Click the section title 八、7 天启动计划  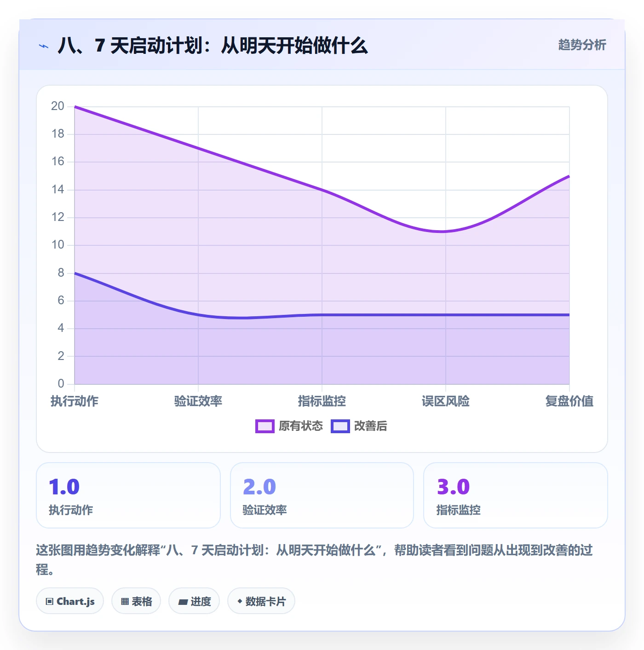(213, 46)
